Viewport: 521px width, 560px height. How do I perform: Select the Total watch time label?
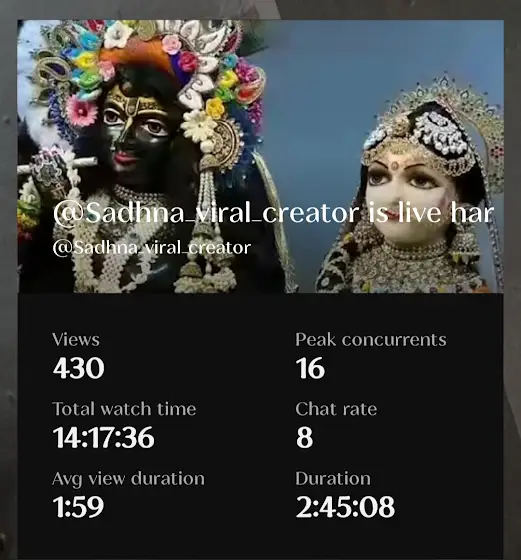point(124,409)
